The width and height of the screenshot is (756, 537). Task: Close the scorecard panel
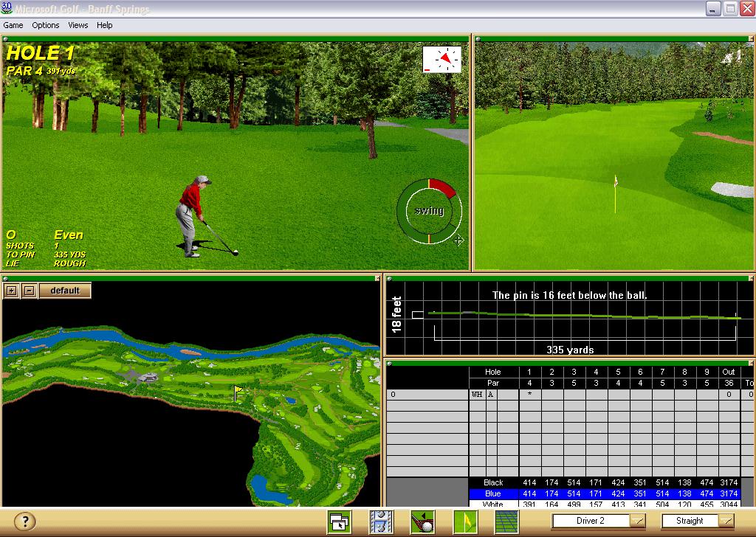(x=751, y=363)
